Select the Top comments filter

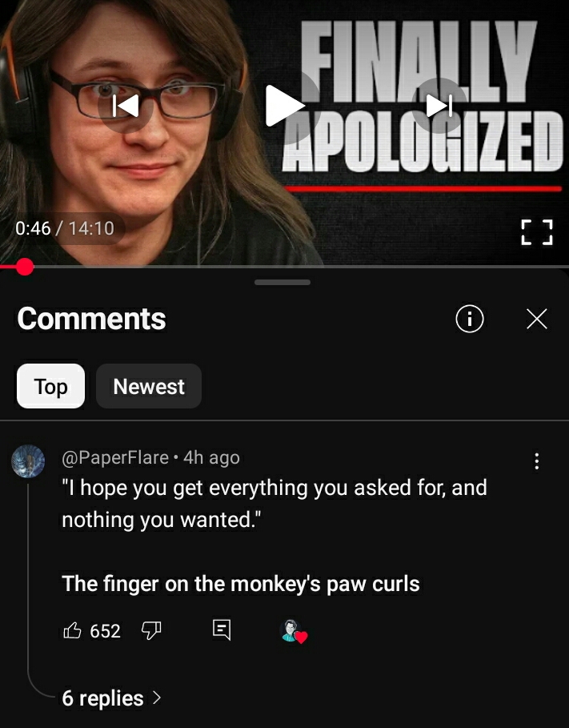tap(50, 386)
